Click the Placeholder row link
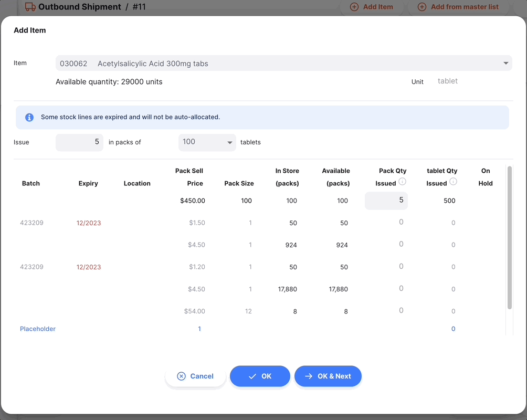Screen dimensions: 527x420 click(x=38, y=329)
